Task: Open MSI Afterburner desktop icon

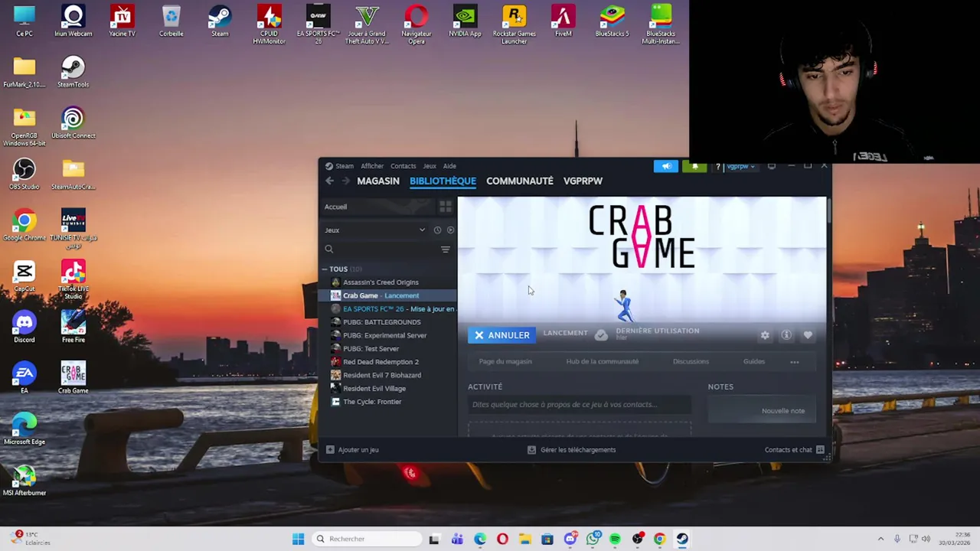Action: [x=24, y=480]
